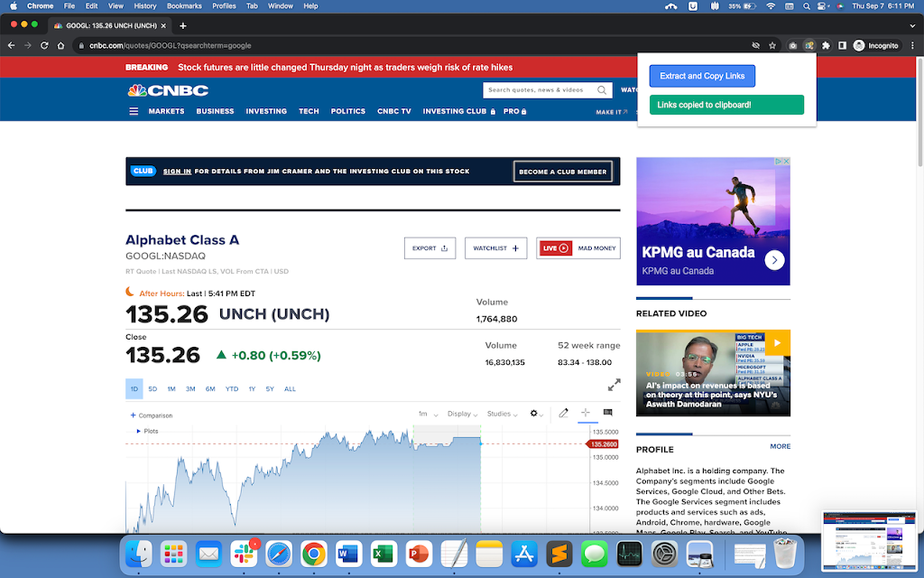Open the TECH nav section

tap(309, 111)
